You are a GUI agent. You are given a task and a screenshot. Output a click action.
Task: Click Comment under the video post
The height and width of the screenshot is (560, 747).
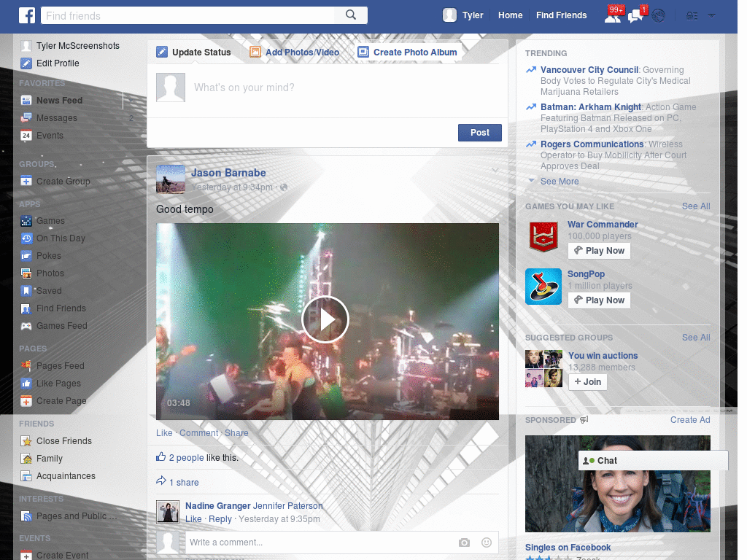pyautogui.click(x=198, y=433)
